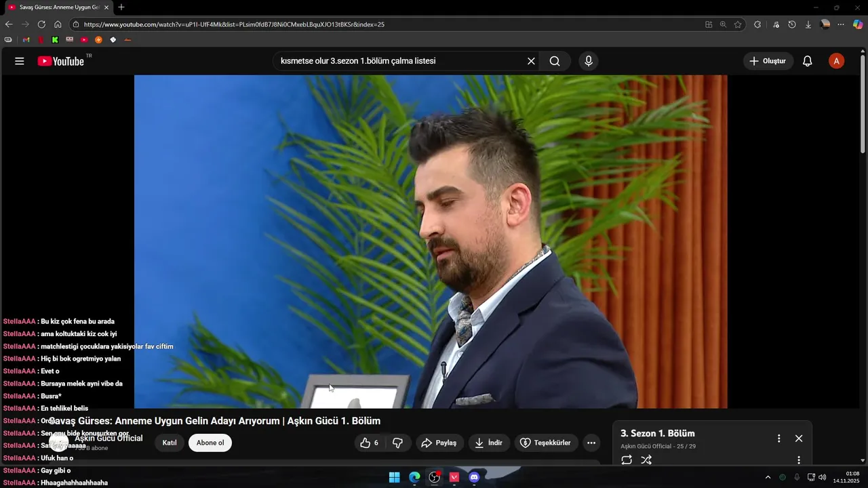Viewport: 868px width, 488px height.
Task: Switch to Microsoft Edge on the taskbar
Action: click(x=414, y=477)
